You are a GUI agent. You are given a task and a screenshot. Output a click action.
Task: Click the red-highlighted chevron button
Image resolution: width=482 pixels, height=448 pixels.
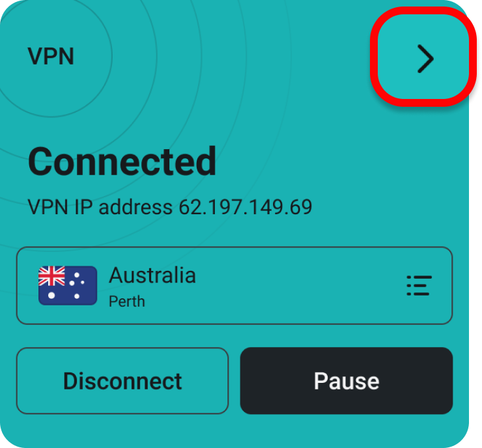423,57
